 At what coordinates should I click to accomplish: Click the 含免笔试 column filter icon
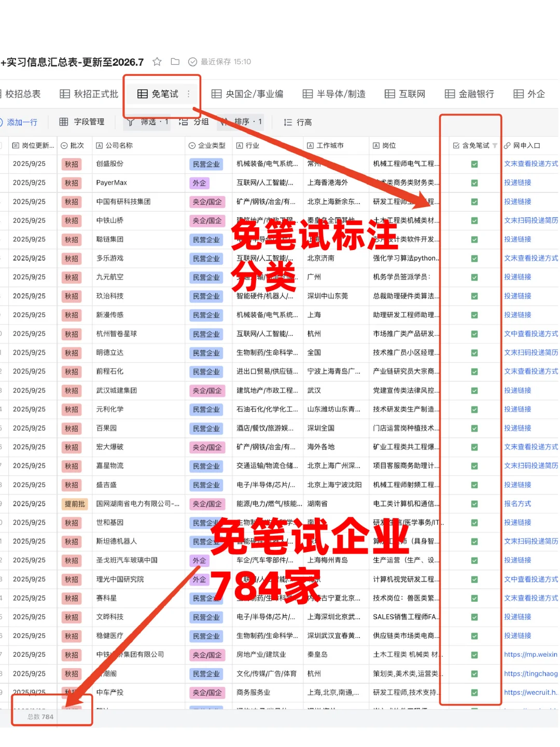495,146
